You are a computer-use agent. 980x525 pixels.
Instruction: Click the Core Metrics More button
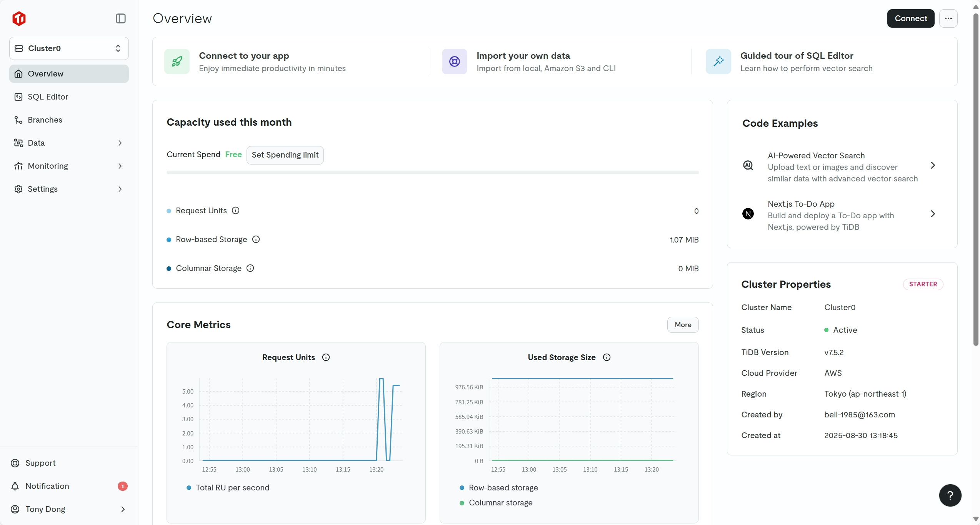[683, 325]
